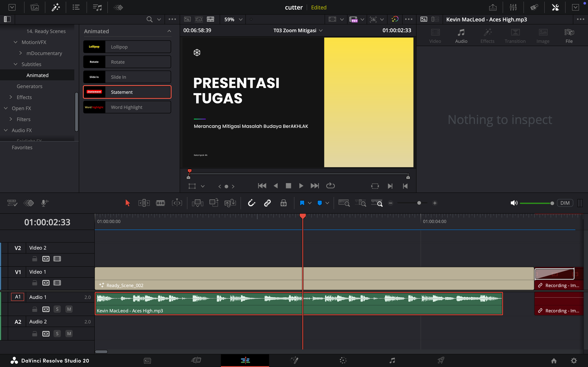Click the position lock icon
588x367 pixels.
pyautogui.click(x=283, y=203)
